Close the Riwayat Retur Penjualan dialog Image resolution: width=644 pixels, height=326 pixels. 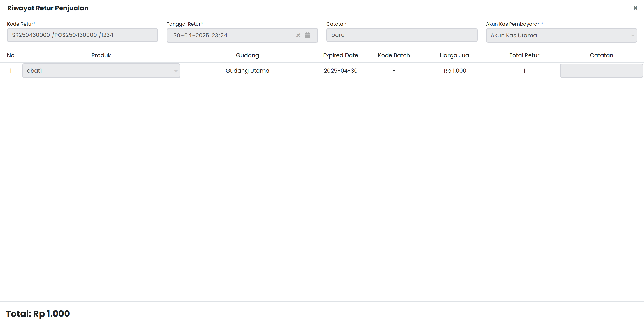635,8
